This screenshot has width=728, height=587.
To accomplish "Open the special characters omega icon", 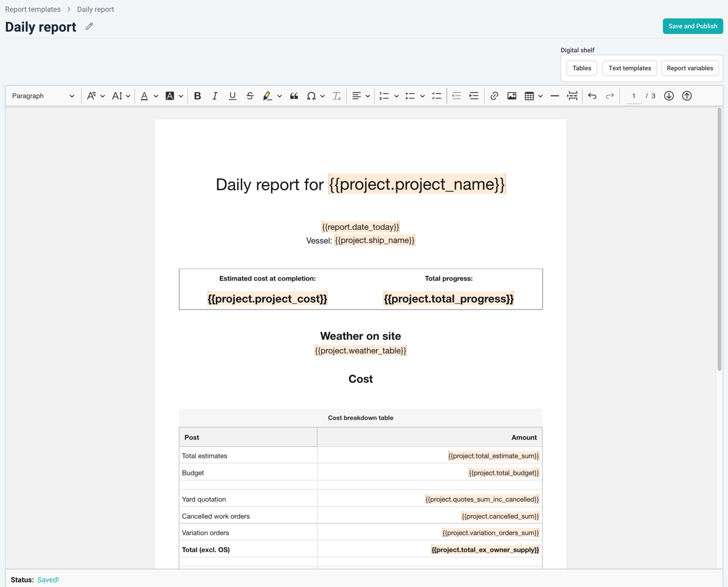I will tap(311, 96).
